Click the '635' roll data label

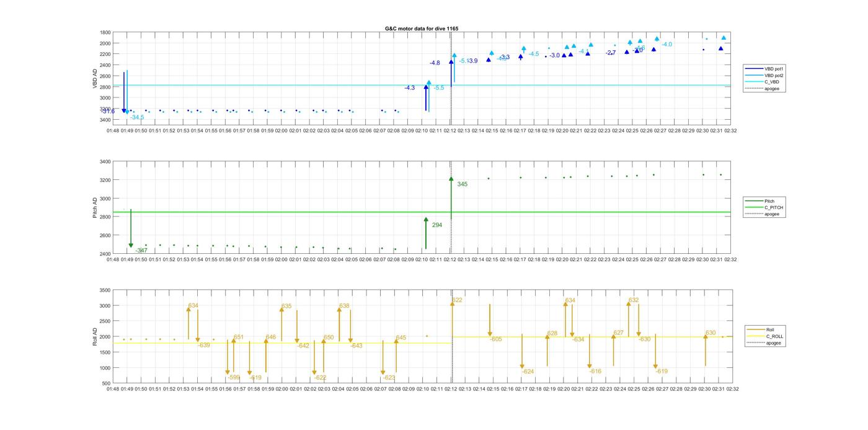[x=286, y=307]
